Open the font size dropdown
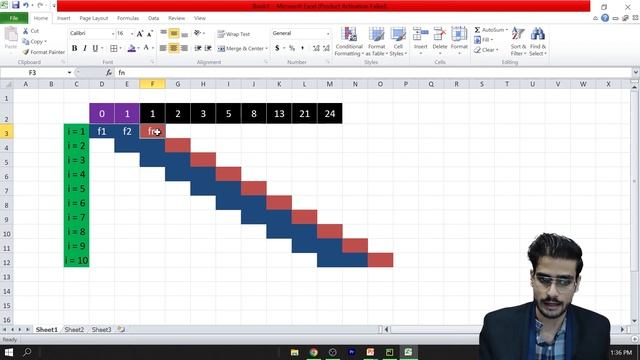 [132, 33]
